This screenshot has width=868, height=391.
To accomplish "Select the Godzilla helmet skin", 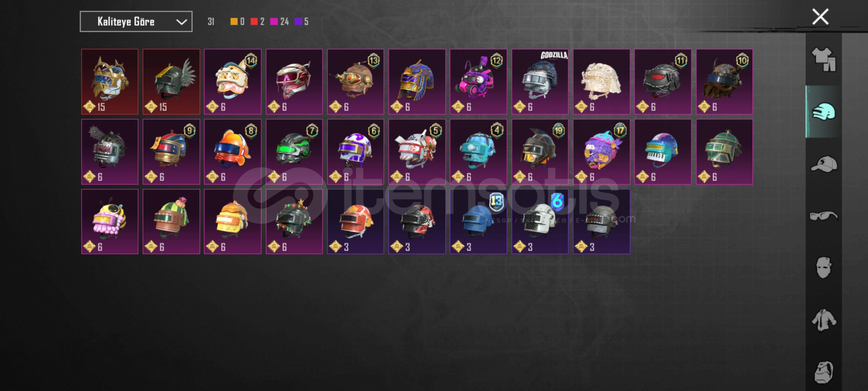I will pos(540,82).
